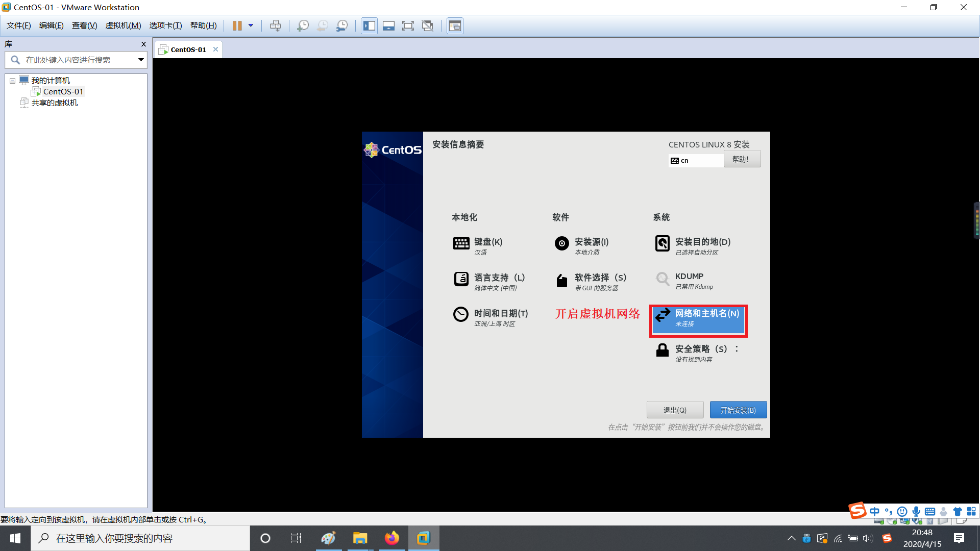Open the 查看(V) menu
This screenshot has height=551, width=980.
[x=84, y=26]
